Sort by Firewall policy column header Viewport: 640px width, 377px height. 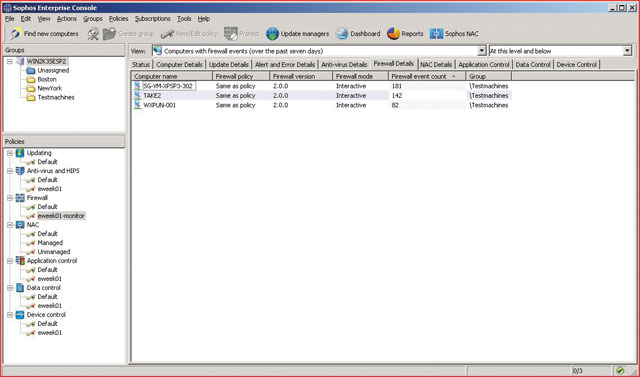tap(241, 76)
